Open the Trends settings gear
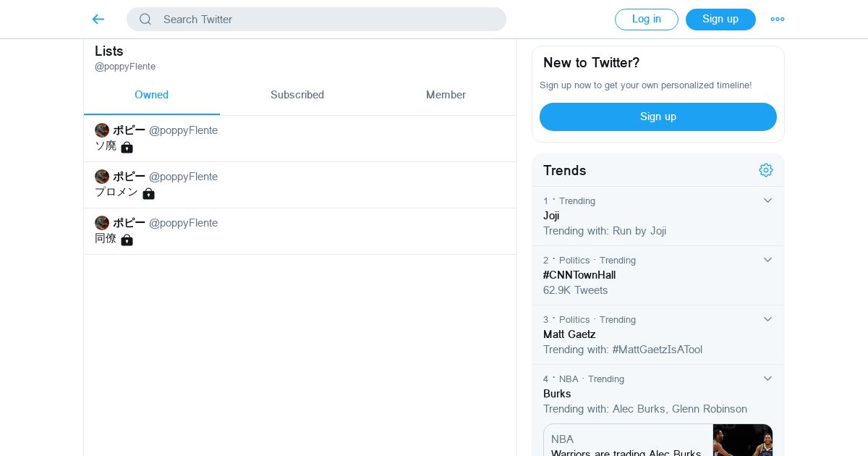Screen dimensions: 868x456 coord(766,170)
